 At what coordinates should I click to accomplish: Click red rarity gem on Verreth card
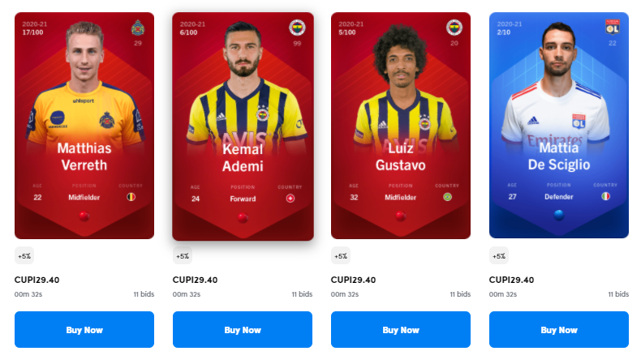coord(84,216)
